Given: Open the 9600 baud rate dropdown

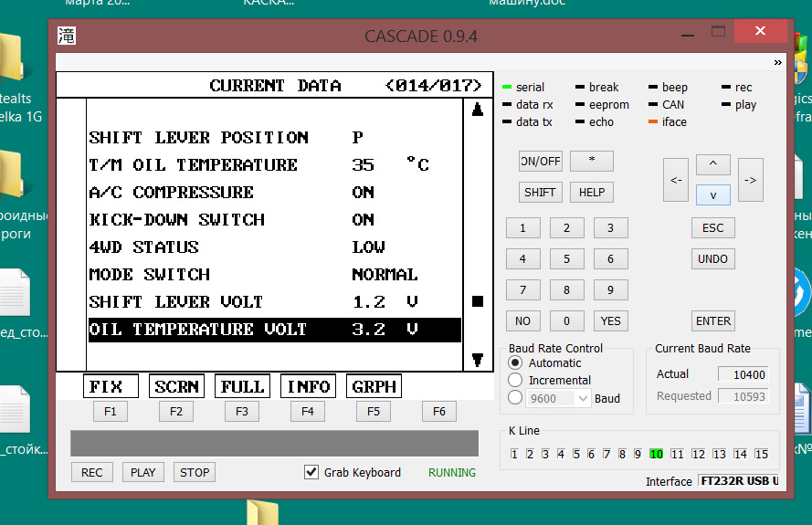Looking at the screenshot, I should tap(583, 398).
